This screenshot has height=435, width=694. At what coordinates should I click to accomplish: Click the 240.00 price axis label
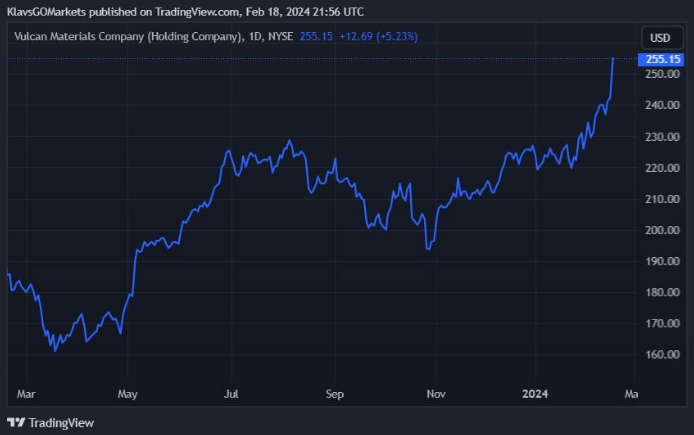click(662, 105)
